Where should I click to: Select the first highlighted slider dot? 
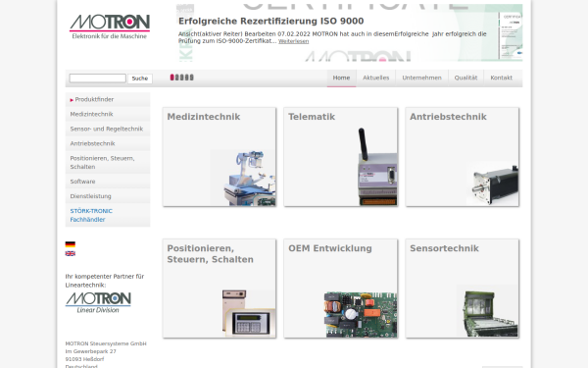point(172,78)
